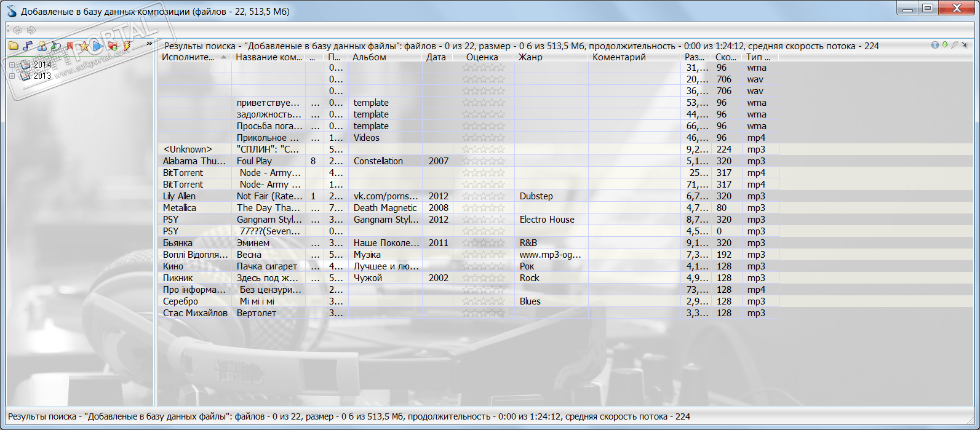
Task: Click the calendar icon beside 2014
Action: click(x=25, y=65)
